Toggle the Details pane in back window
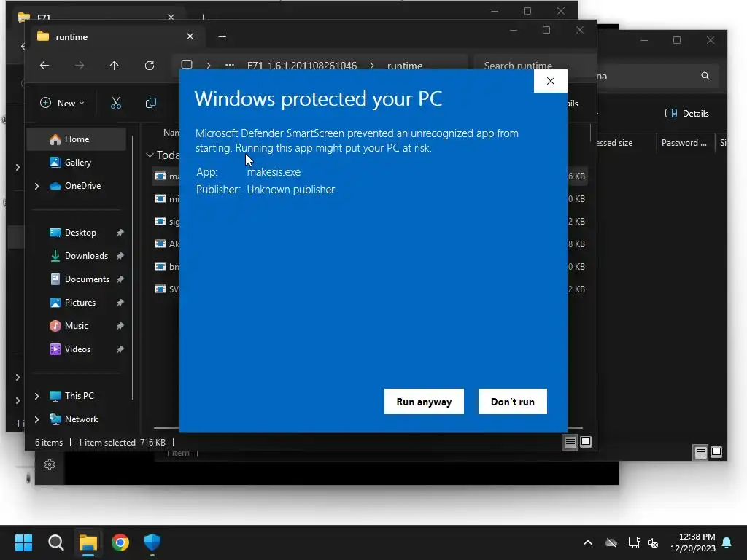 coord(686,113)
